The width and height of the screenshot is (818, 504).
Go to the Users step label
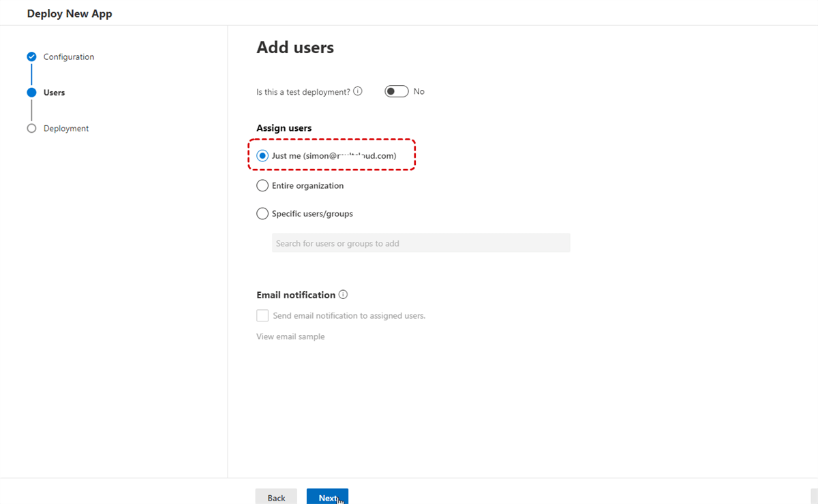tap(54, 93)
